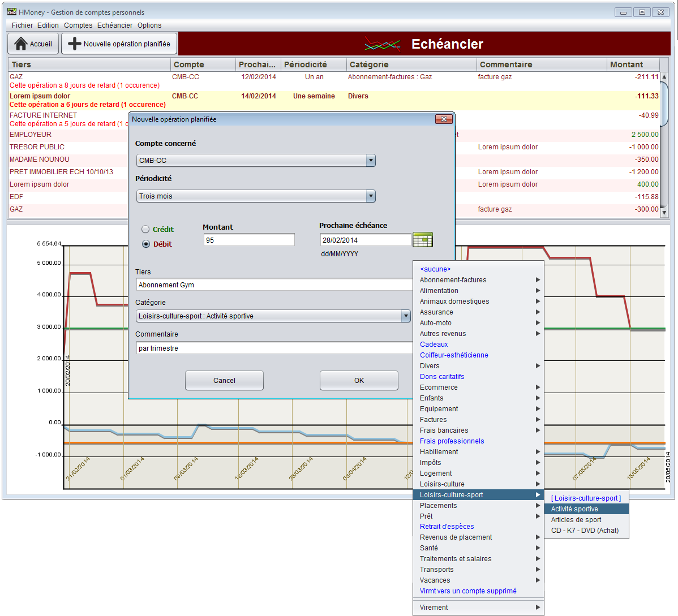Click the Echéancier chart logo icon
Viewport: 678px width, 616px height.
tap(382, 44)
